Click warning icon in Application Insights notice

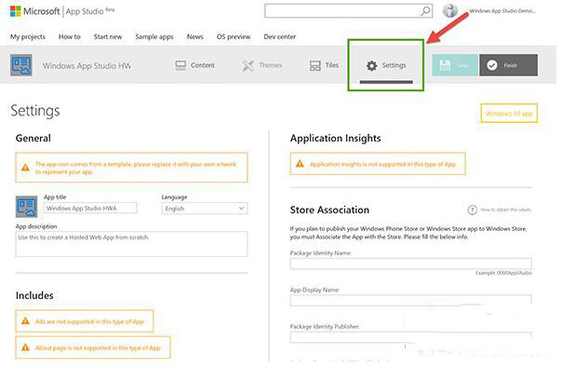click(300, 164)
